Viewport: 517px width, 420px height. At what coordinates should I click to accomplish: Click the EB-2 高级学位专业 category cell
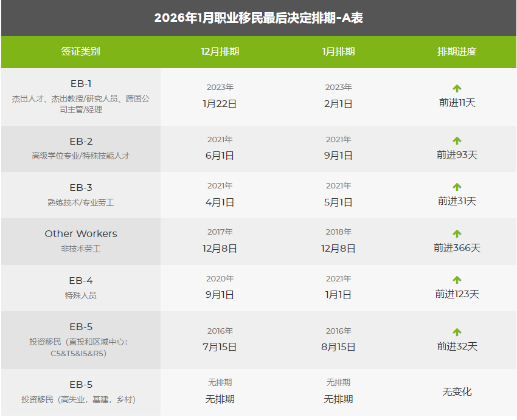click(81, 148)
